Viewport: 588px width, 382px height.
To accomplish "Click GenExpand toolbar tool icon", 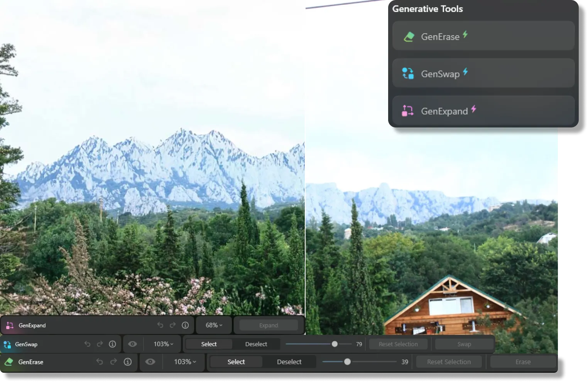I will [x=10, y=326].
